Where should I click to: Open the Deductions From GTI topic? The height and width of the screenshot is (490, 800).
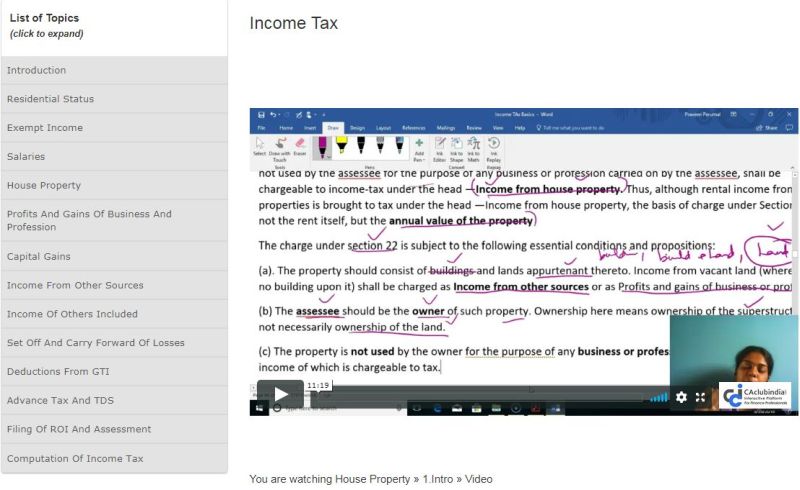click(57, 371)
